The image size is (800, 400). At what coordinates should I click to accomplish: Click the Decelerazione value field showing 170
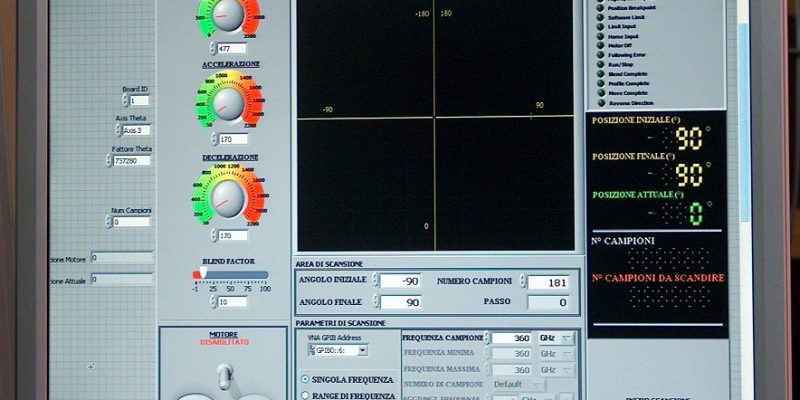pos(233,235)
